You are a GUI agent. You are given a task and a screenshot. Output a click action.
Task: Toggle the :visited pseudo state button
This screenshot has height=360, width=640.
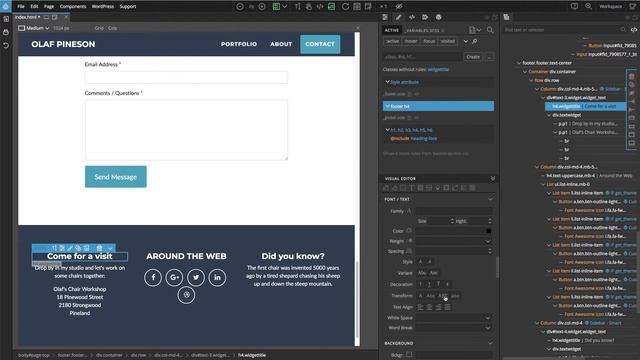448,41
